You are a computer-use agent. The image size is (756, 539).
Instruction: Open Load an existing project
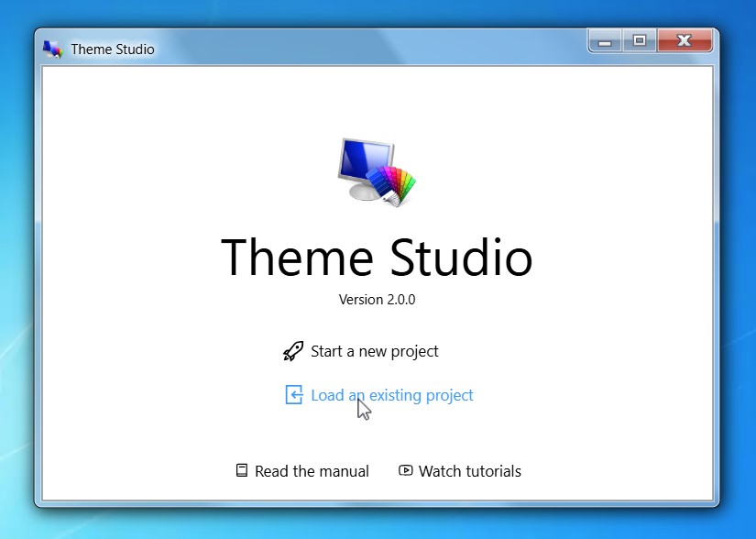click(391, 394)
